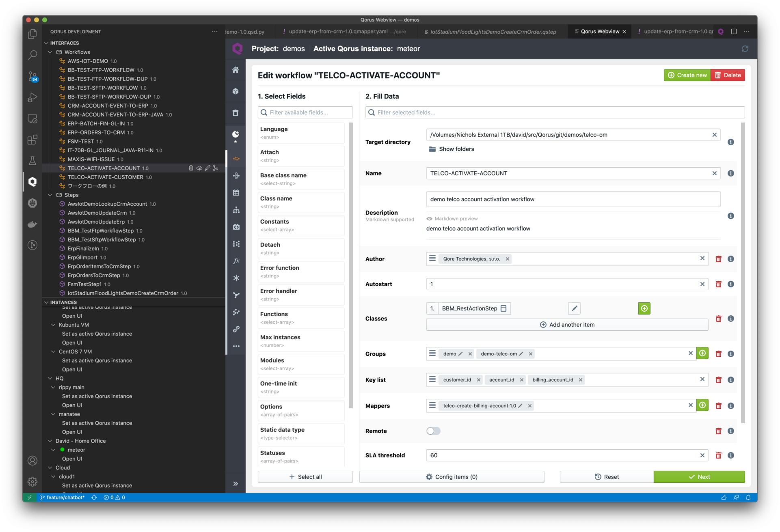
Task: Open Source Control view with 54 badge
Action: (x=32, y=76)
